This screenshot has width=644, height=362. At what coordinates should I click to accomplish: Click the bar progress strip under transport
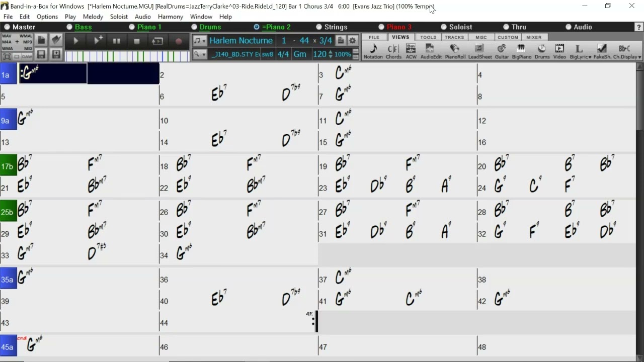[x=127, y=56]
